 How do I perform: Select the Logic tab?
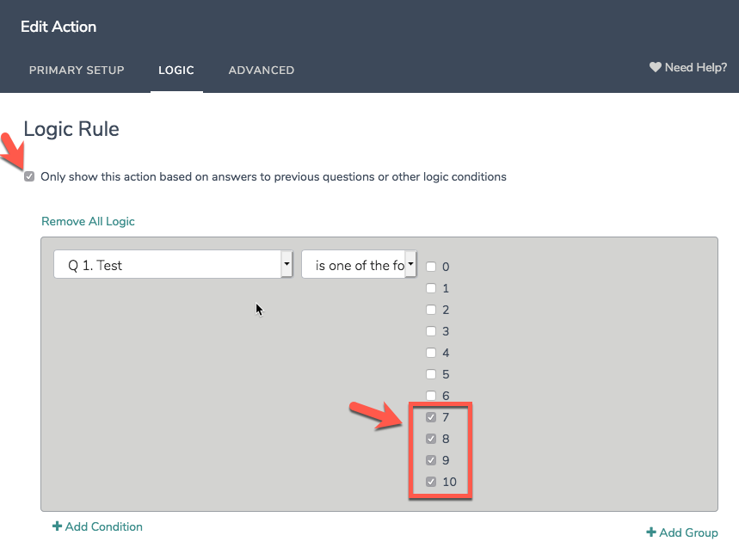coord(176,71)
